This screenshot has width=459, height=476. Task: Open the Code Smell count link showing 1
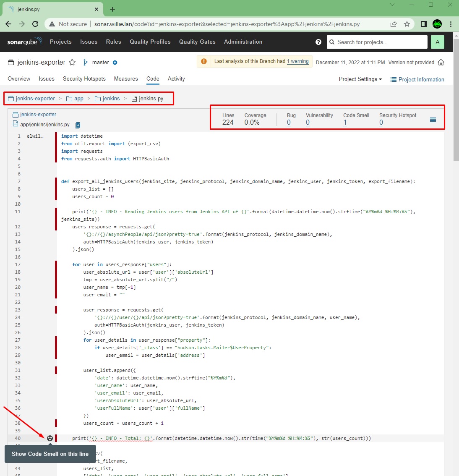click(x=345, y=123)
